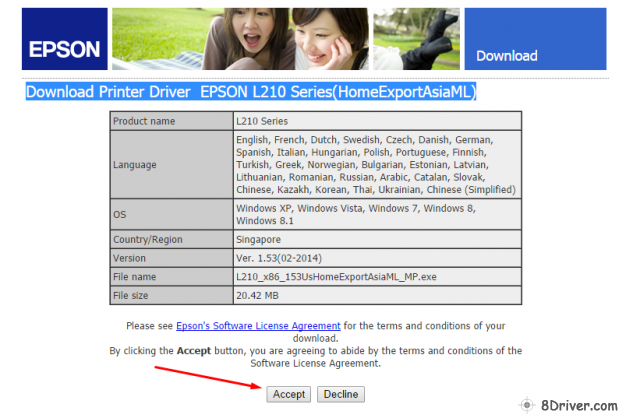Click the Ver. 1.53(02-2014) value
The height and width of the screenshot is (418, 640).
pos(378,258)
